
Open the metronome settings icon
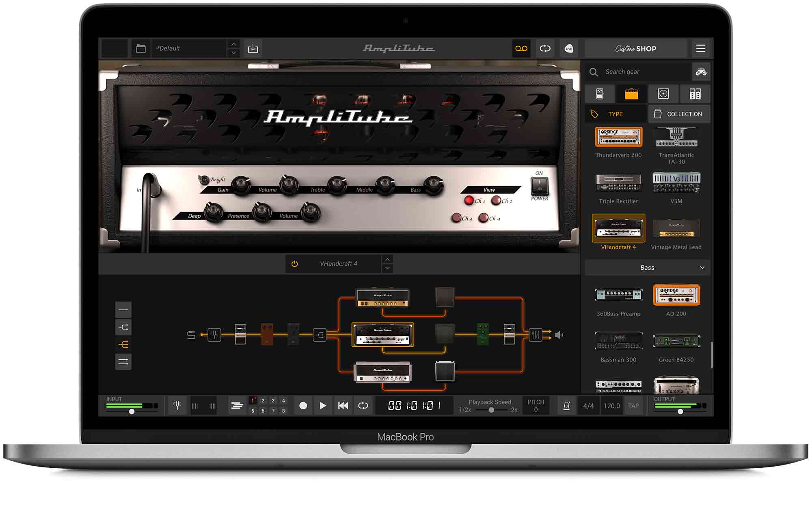[566, 405]
